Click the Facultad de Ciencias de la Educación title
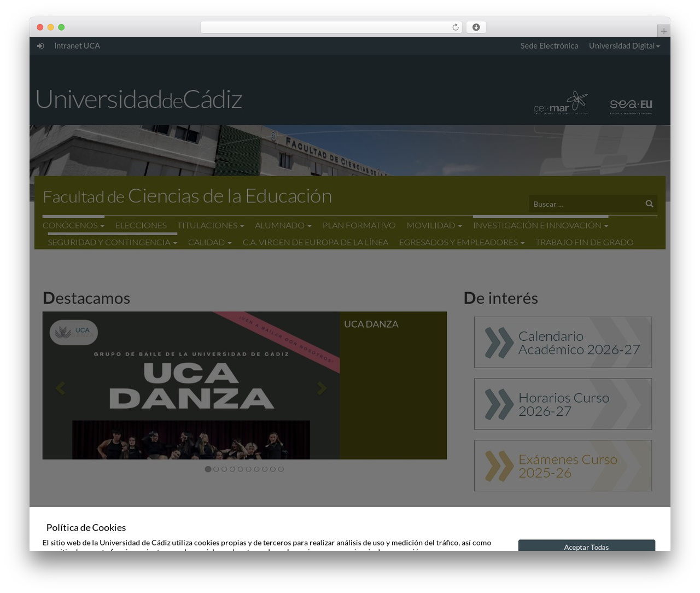Viewport: 700px width, 593px height. point(187,196)
